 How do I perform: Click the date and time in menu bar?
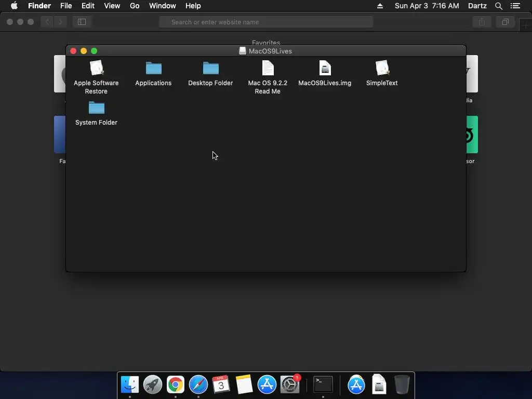427,6
